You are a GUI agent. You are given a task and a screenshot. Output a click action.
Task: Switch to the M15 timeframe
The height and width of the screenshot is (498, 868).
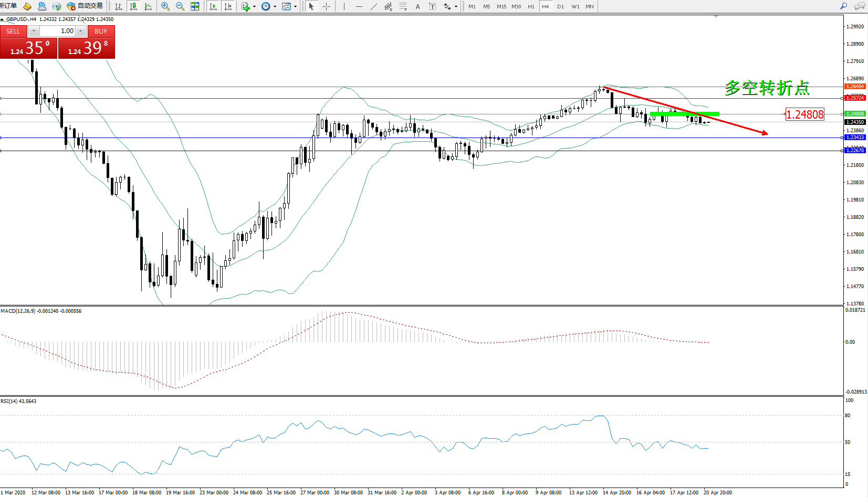tap(501, 6)
